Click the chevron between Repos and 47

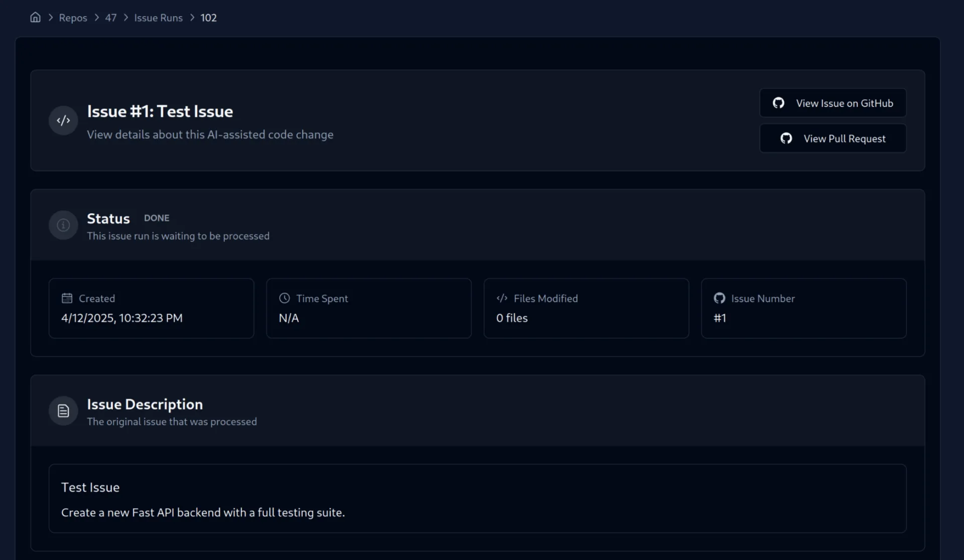click(x=96, y=18)
